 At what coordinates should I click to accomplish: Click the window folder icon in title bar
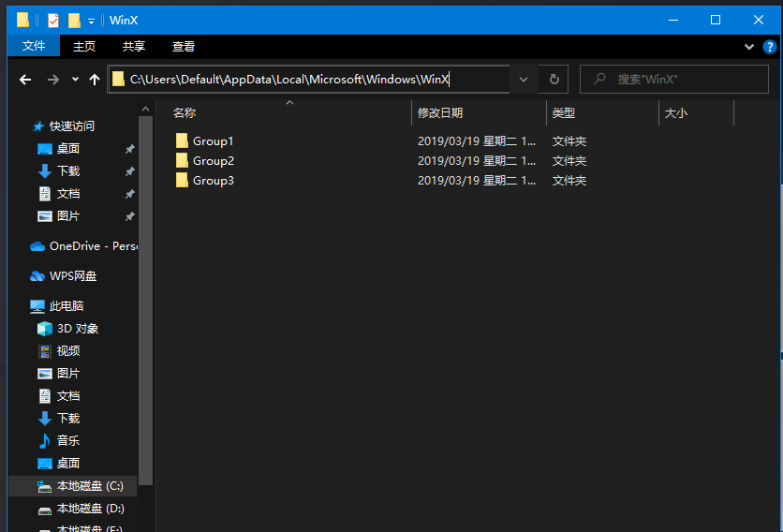click(x=22, y=20)
